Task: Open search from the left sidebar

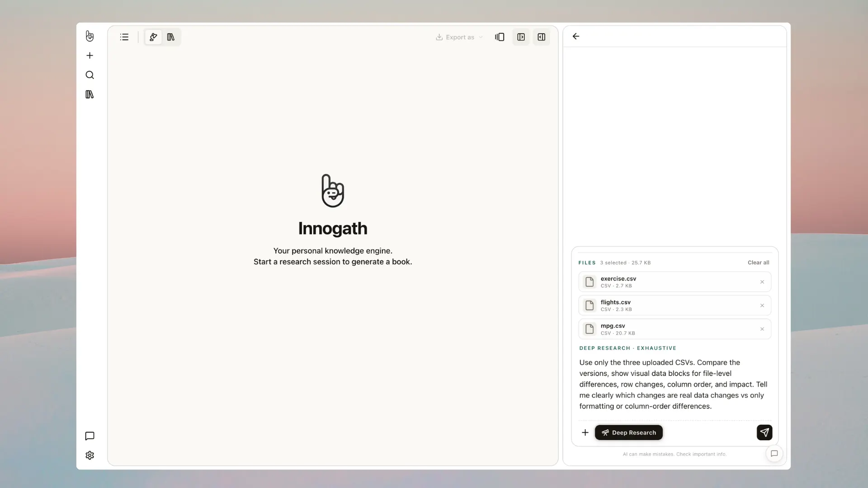Action: click(90, 75)
